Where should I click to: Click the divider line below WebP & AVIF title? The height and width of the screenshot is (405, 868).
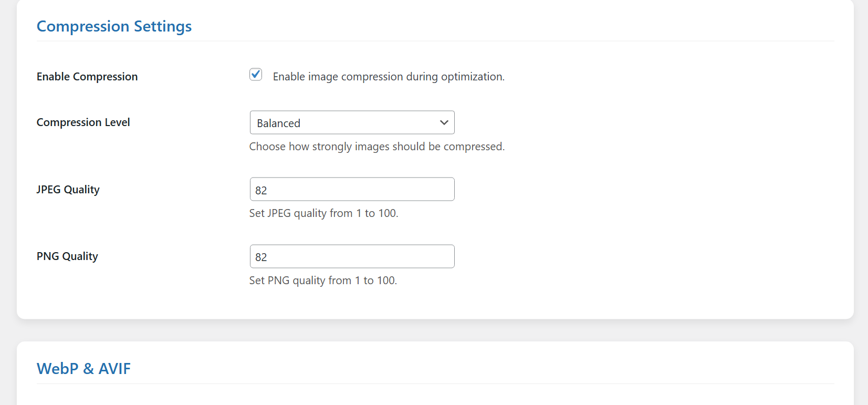pos(435,383)
